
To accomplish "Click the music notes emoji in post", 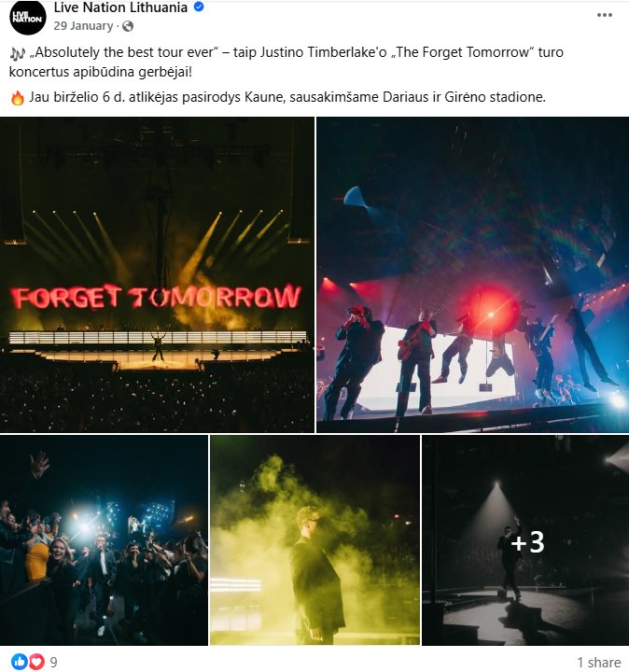I will pos(18,53).
